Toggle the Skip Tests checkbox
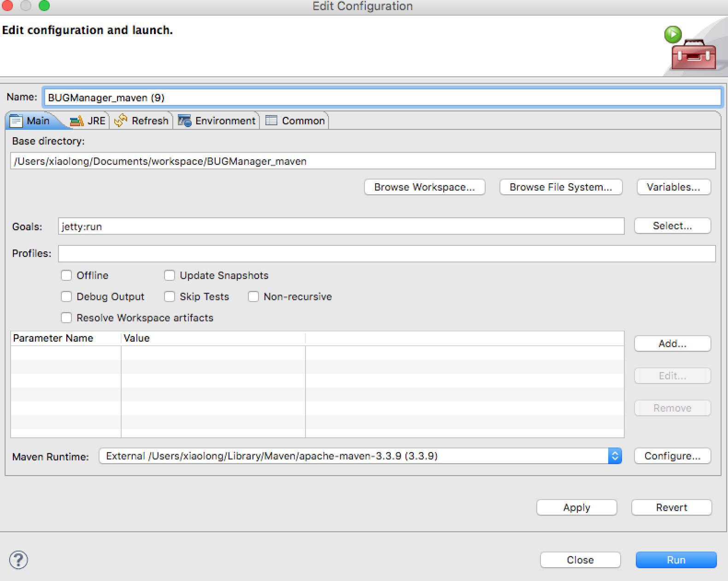 tap(170, 296)
